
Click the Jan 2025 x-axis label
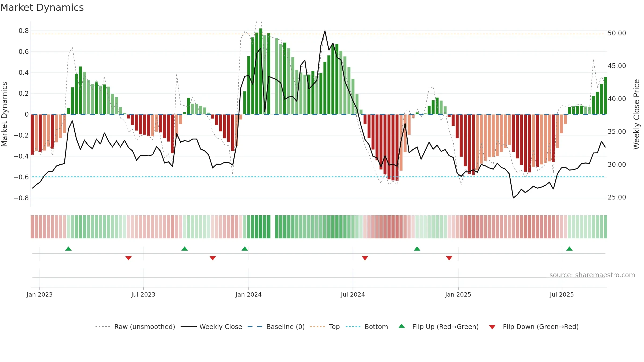[458, 294]
